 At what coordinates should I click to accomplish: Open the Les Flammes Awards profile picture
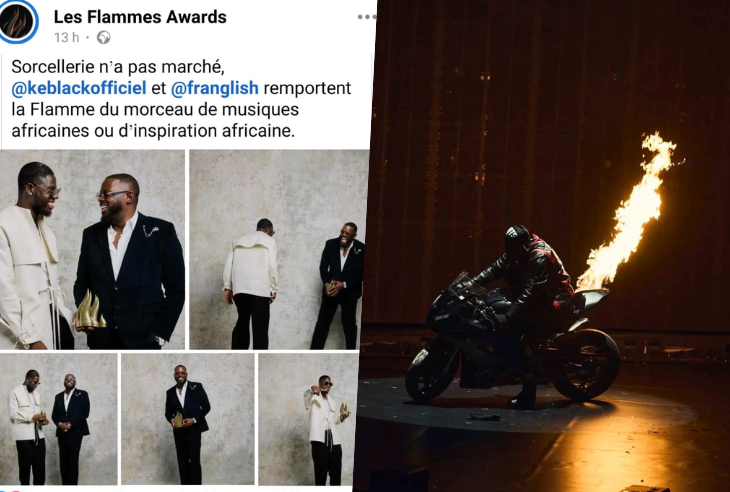[17, 21]
